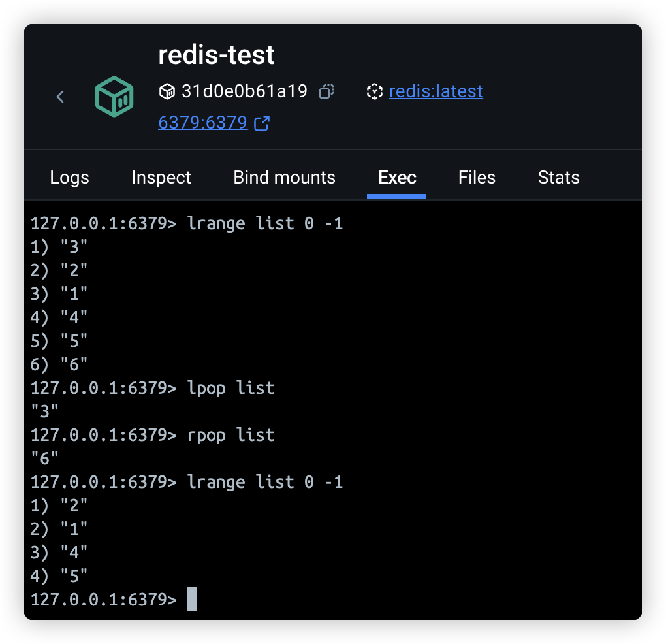Click the redis-test container name
Screen dimensions: 666x644
click(x=216, y=55)
